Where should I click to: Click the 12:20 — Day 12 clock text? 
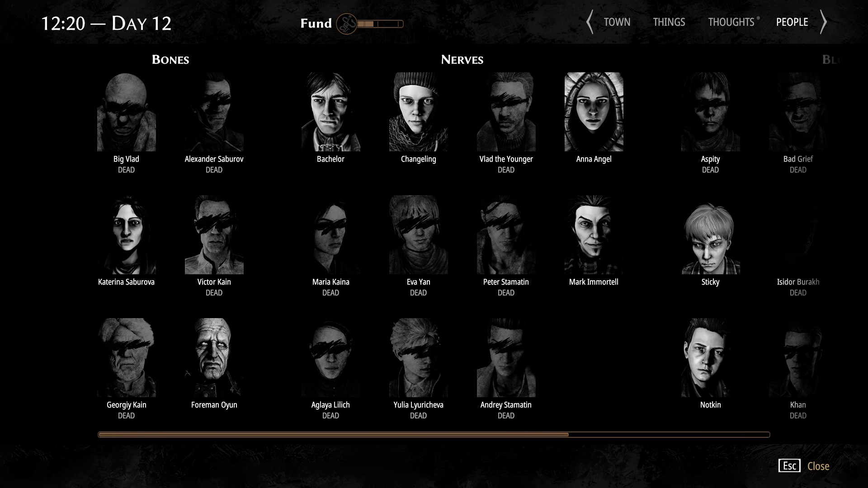coord(106,23)
